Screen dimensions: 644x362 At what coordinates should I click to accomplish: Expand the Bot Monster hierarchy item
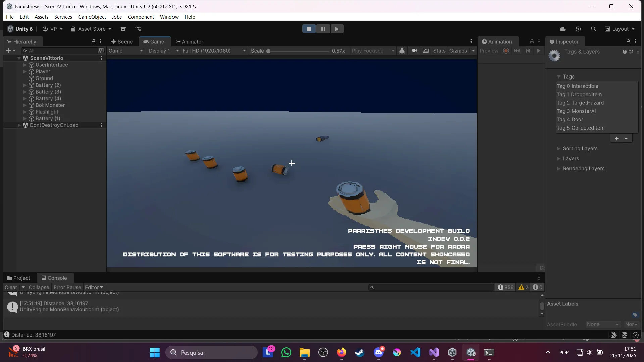pos(25,105)
